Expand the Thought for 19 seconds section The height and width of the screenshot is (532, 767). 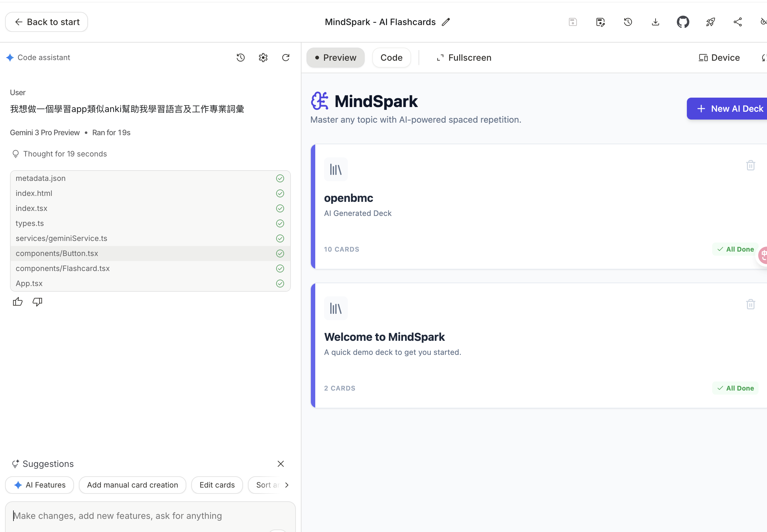[65, 154]
